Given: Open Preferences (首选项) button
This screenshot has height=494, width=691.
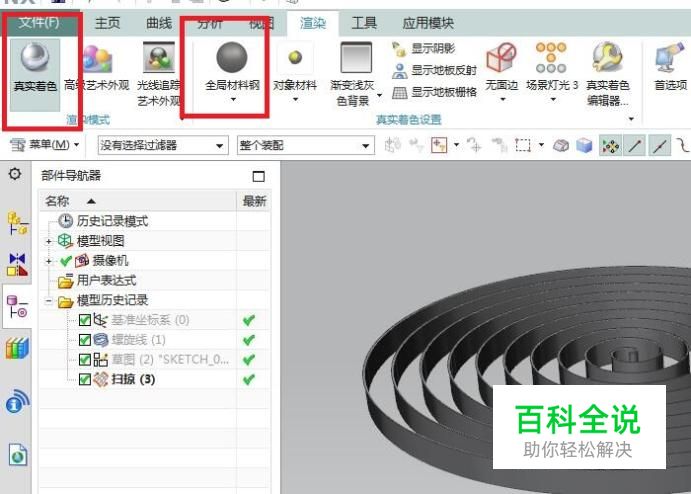Looking at the screenshot, I should click(x=670, y=66).
